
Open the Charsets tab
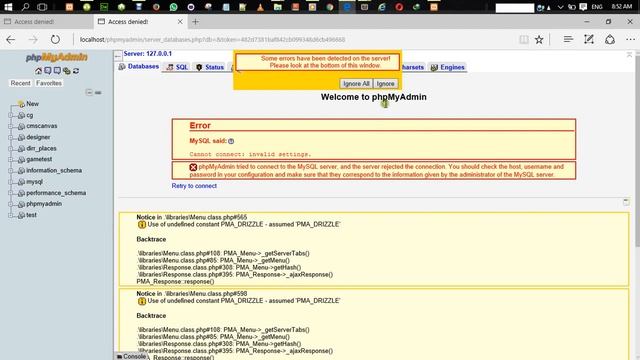pyautogui.click(x=413, y=67)
